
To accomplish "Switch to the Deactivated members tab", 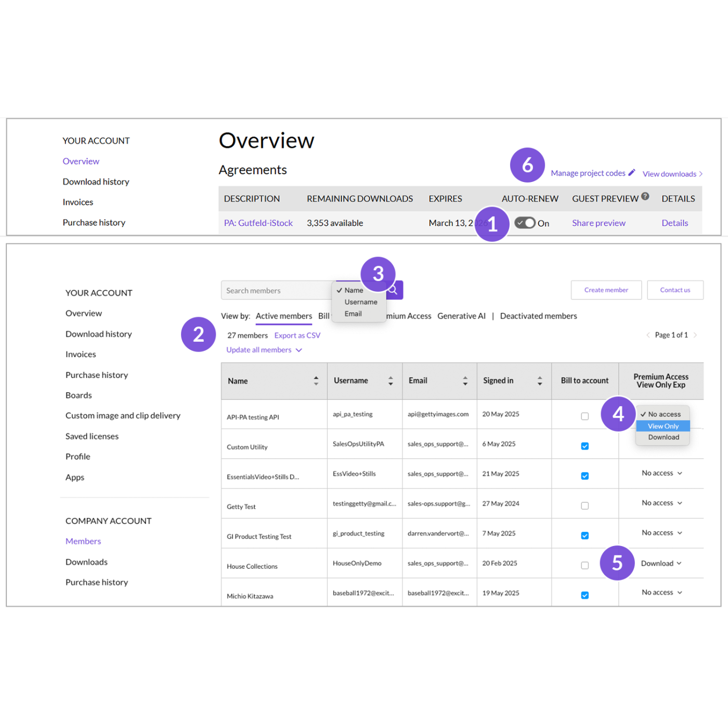I will (x=538, y=316).
